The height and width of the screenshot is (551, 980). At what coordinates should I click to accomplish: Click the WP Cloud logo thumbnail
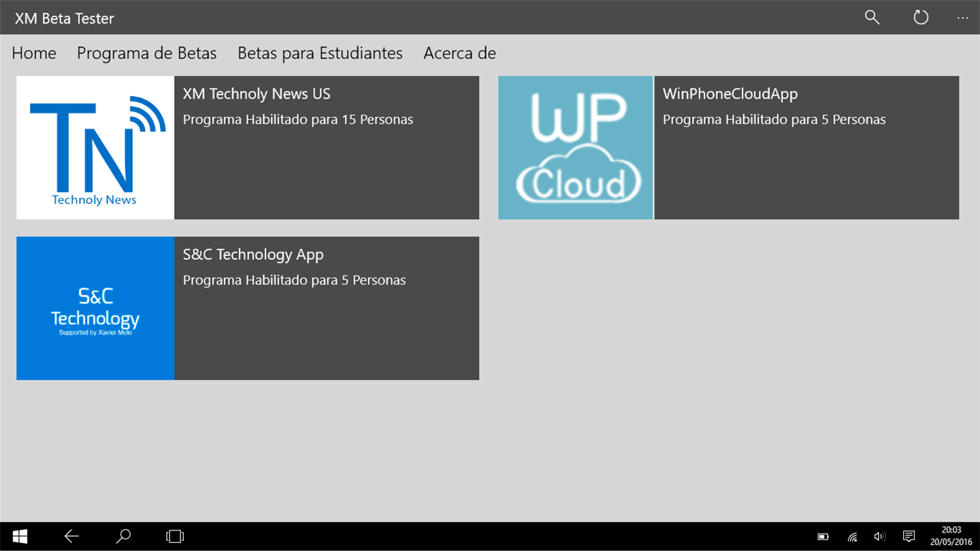click(x=576, y=148)
